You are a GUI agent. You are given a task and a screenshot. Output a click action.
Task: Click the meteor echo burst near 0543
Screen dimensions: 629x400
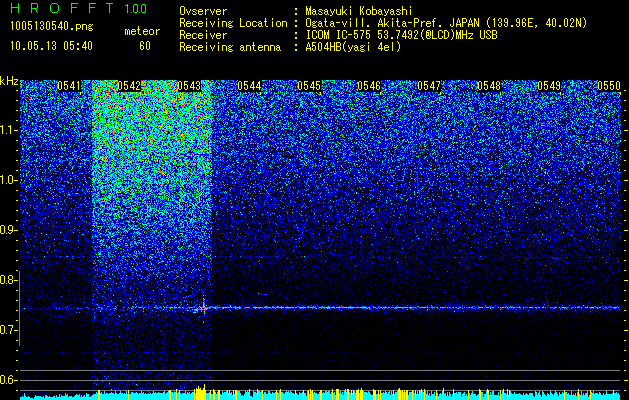(x=203, y=308)
